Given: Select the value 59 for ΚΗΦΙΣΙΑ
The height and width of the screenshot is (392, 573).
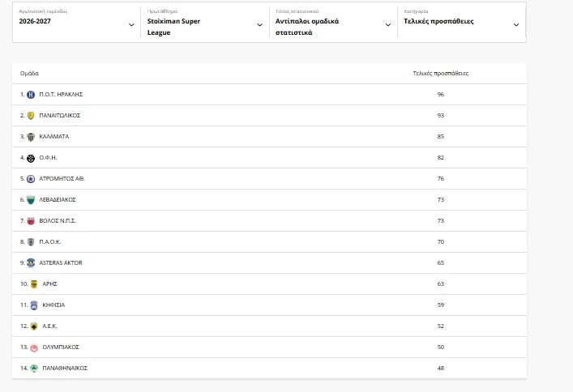Looking at the screenshot, I should pyautogui.click(x=441, y=305).
